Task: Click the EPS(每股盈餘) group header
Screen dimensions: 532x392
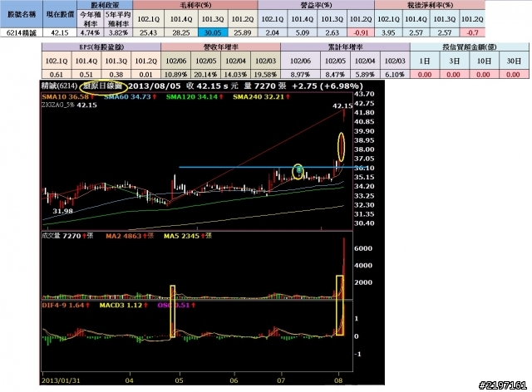Action: click(x=101, y=47)
